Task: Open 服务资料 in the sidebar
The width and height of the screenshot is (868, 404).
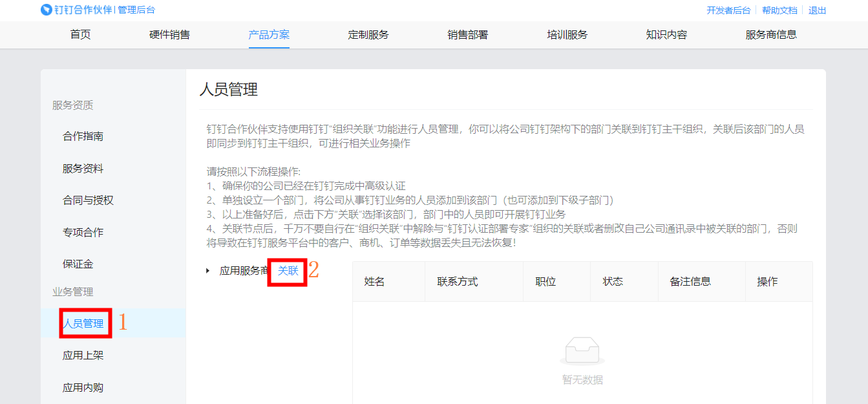Action: pos(83,169)
